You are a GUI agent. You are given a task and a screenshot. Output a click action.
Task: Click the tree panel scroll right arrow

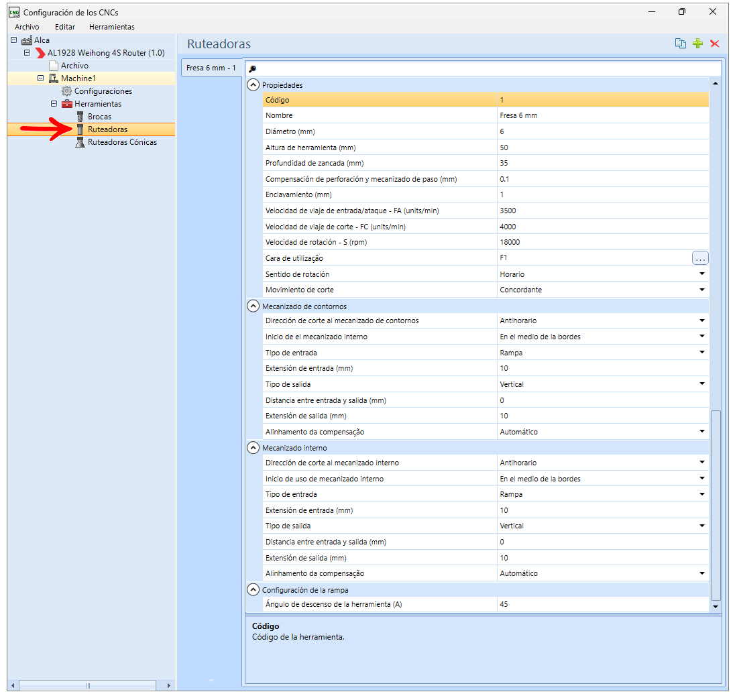point(168,686)
